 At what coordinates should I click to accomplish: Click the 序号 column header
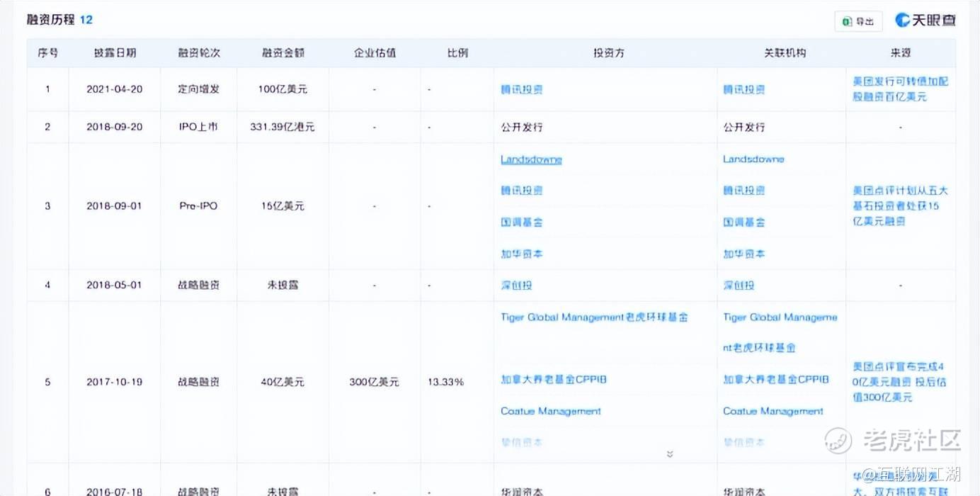point(47,53)
